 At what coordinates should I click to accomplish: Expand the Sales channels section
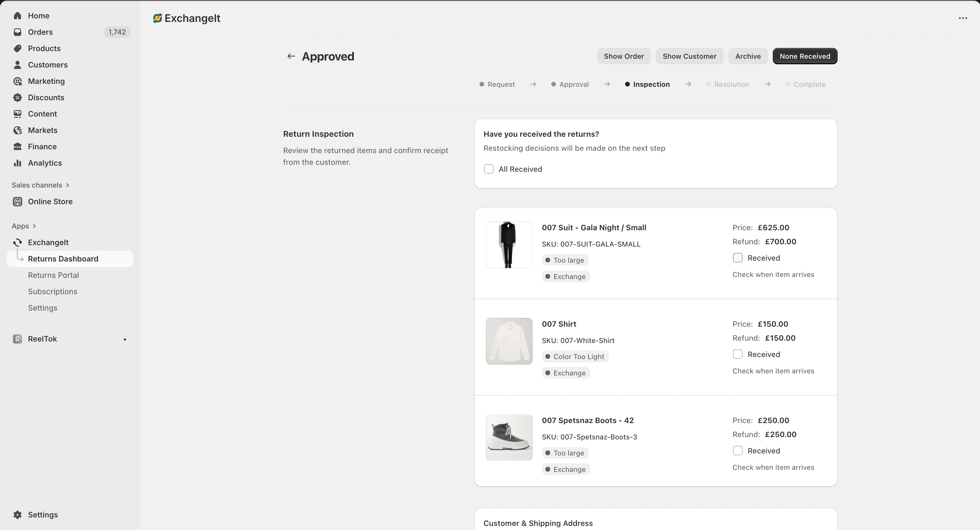point(68,185)
